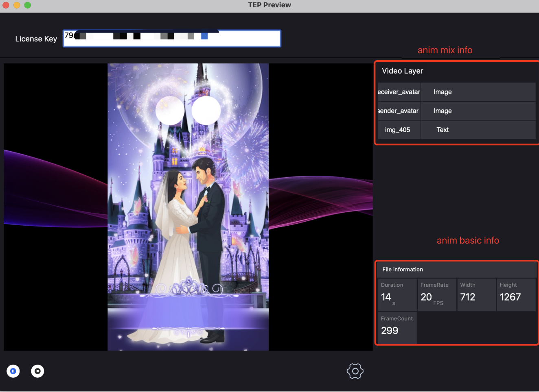Click the green full-screen window button
The height and width of the screenshot is (392, 539).
[28, 5]
